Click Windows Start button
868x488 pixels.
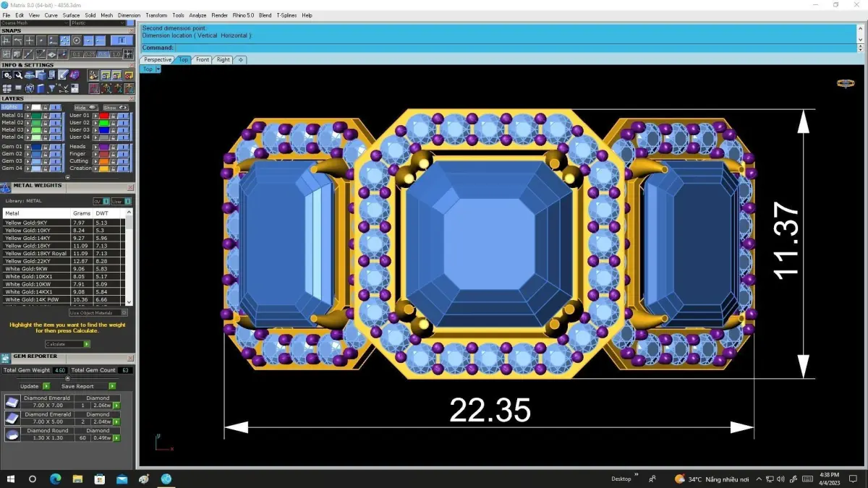11,479
